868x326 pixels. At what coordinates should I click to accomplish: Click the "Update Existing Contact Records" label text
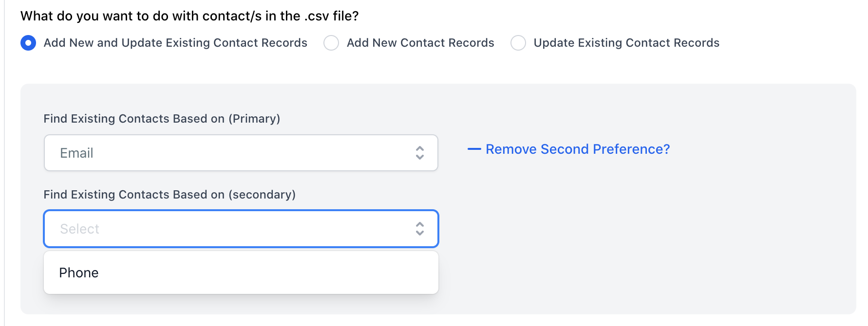(626, 43)
